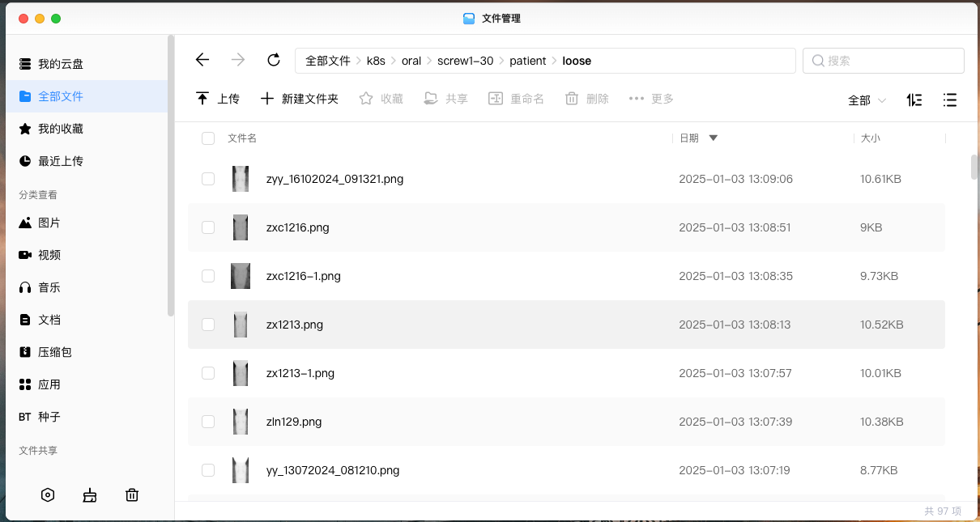Toggle date sort arrow in 日期 column
This screenshot has height=522, width=980.
(714, 138)
